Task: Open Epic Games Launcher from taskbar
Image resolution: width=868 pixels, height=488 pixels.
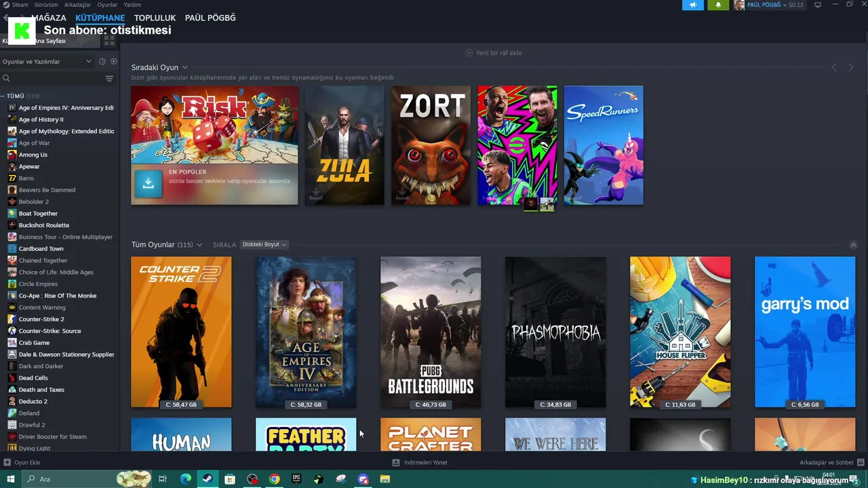Action: pyautogui.click(x=296, y=479)
